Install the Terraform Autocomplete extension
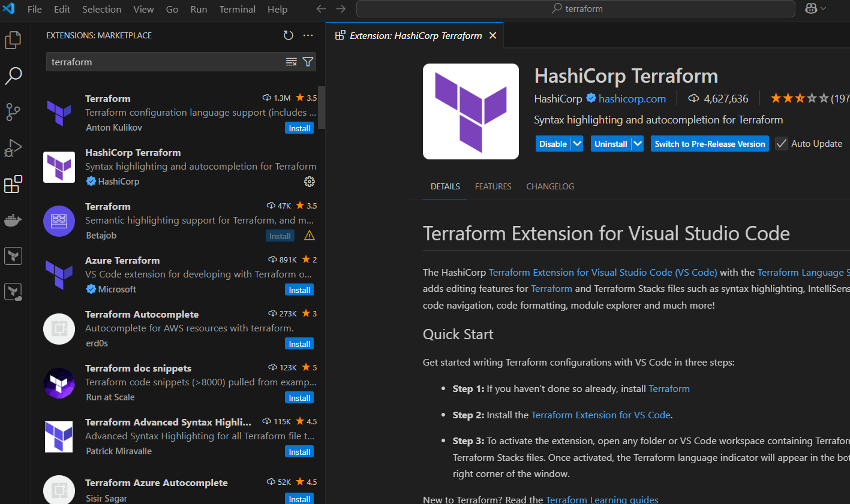Viewport: 850px width, 504px height. pos(299,344)
